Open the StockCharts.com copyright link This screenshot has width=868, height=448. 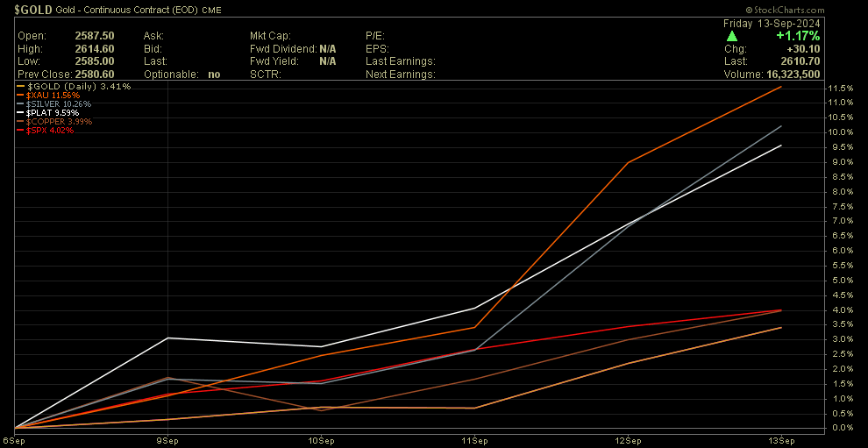785,10
